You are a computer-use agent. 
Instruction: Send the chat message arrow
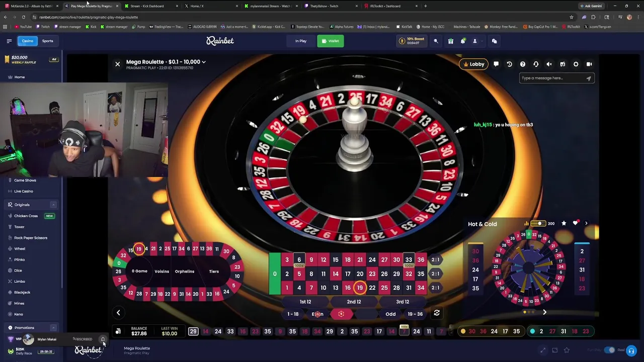[x=588, y=78]
